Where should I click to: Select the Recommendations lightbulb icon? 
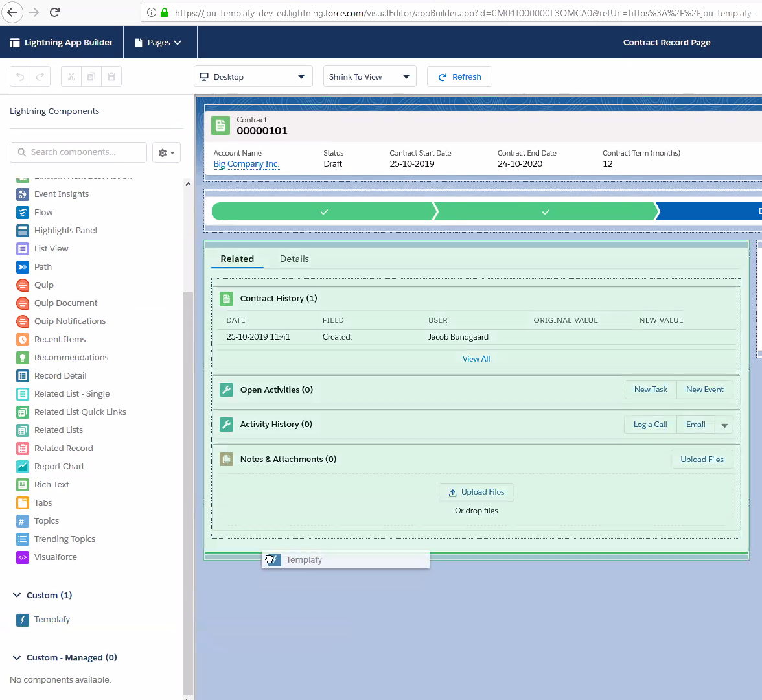pos(22,358)
